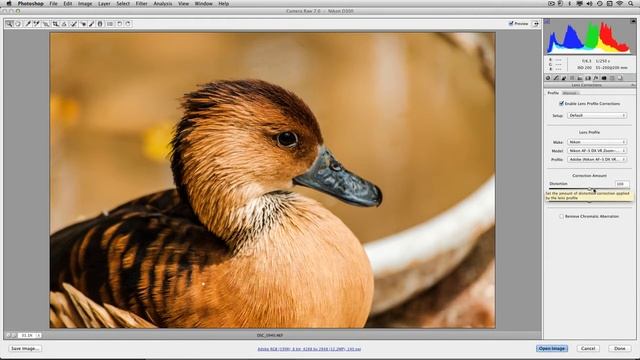Image resolution: width=640 pixels, height=360 pixels.
Task: Open the HSL / Grayscale panel icon
Action: (x=572, y=78)
